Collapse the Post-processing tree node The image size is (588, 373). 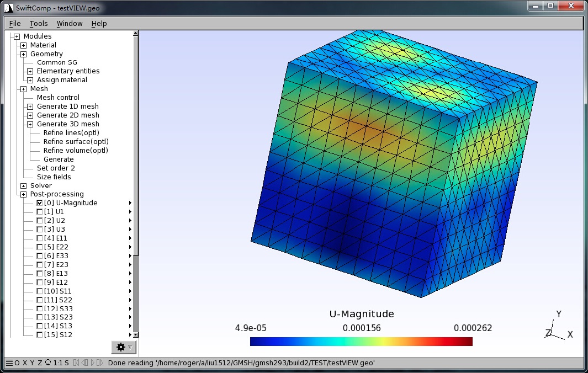click(24, 194)
